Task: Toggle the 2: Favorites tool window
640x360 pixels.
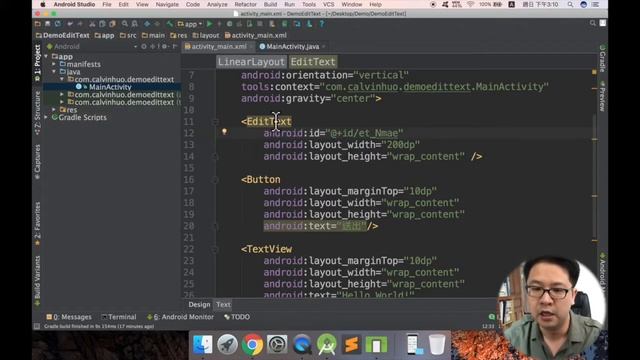Action: [x=37, y=224]
